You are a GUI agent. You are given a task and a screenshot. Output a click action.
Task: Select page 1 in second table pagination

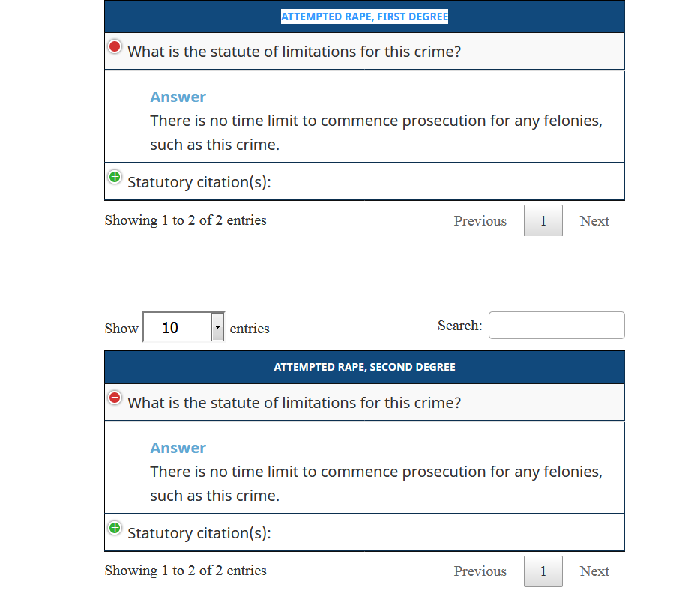(543, 571)
